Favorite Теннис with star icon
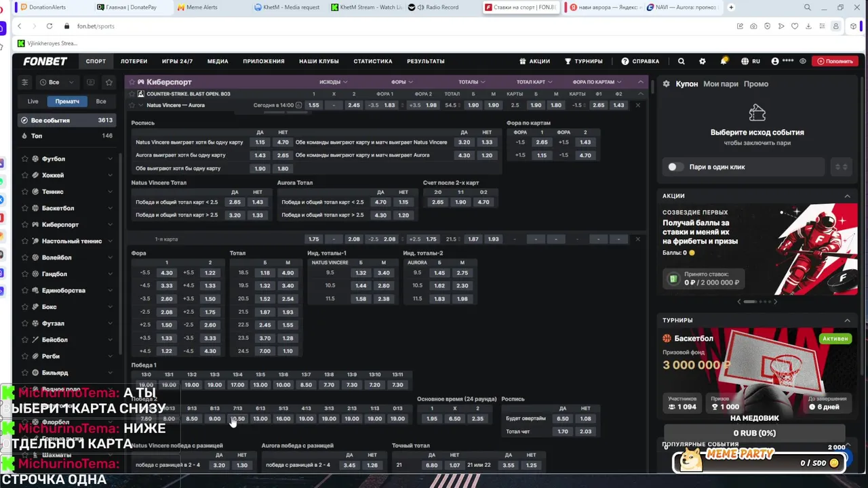868x488 pixels. click(25, 192)
